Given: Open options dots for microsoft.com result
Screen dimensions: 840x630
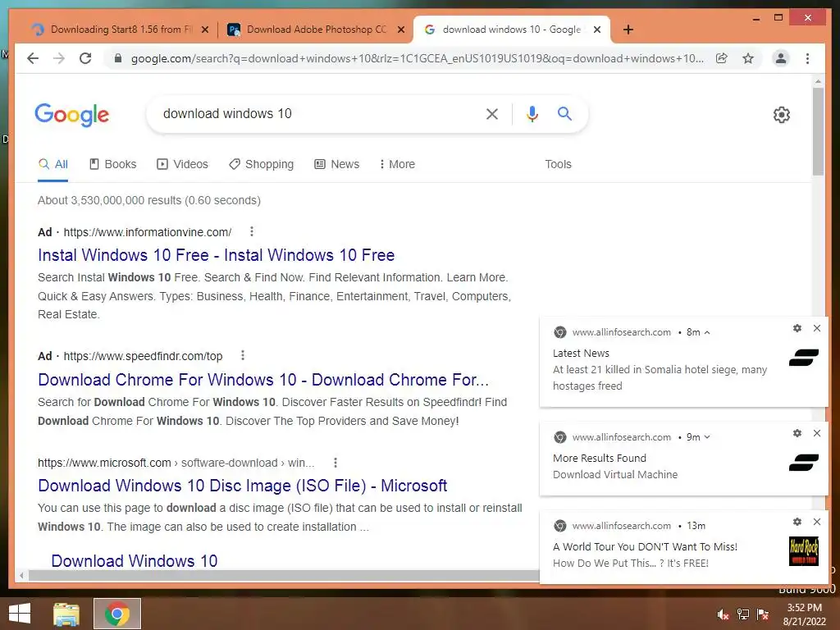Looking at the screenshot, I should [x=336, y=463].
